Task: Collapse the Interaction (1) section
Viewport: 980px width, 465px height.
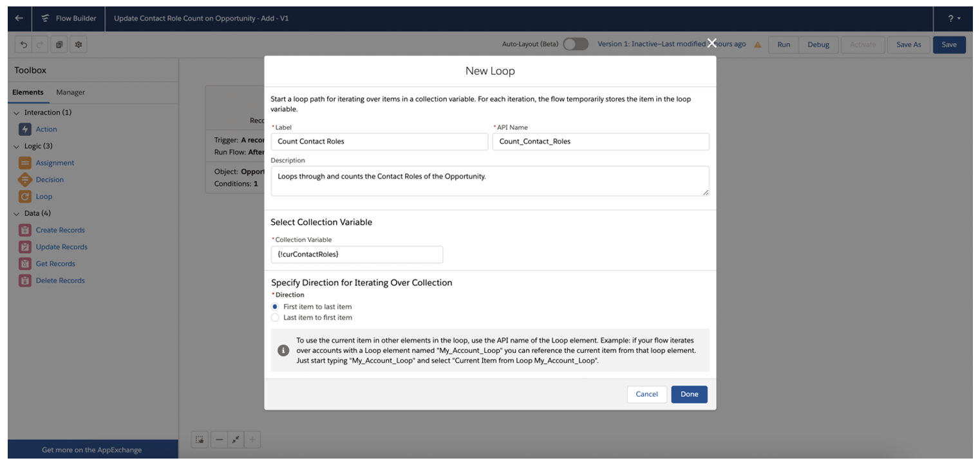Action: [17, 113]
